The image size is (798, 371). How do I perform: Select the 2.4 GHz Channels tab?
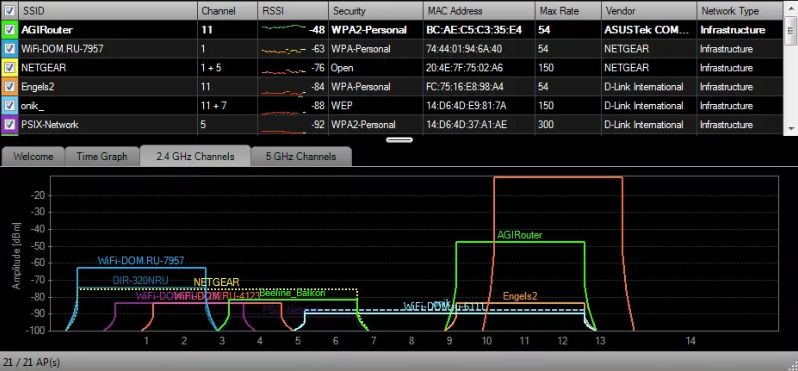tap(195, 156)
